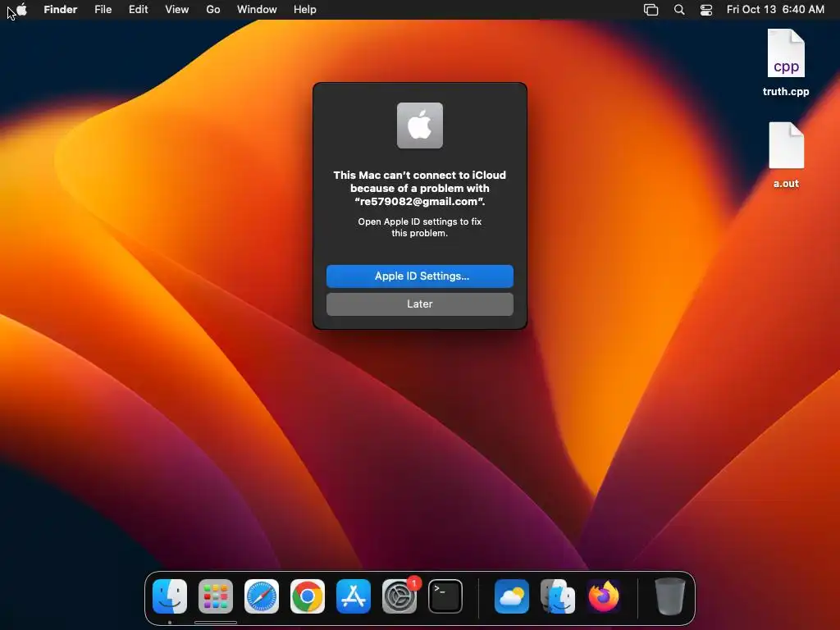The height and width of the screenshot is (630, 840).
Task: Select the truth.cpp file icon
Action: 786,53
